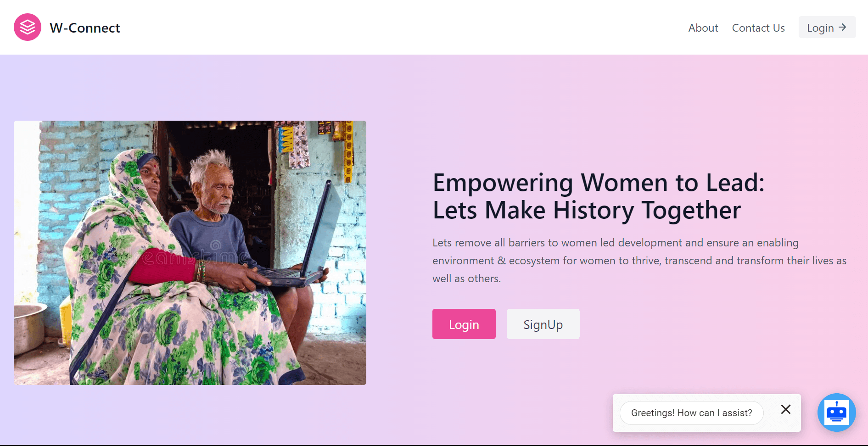Click the Login button in the header
The width and height of the screenshot is (868, 446).
pyautogui.click(x=827, y=28)
